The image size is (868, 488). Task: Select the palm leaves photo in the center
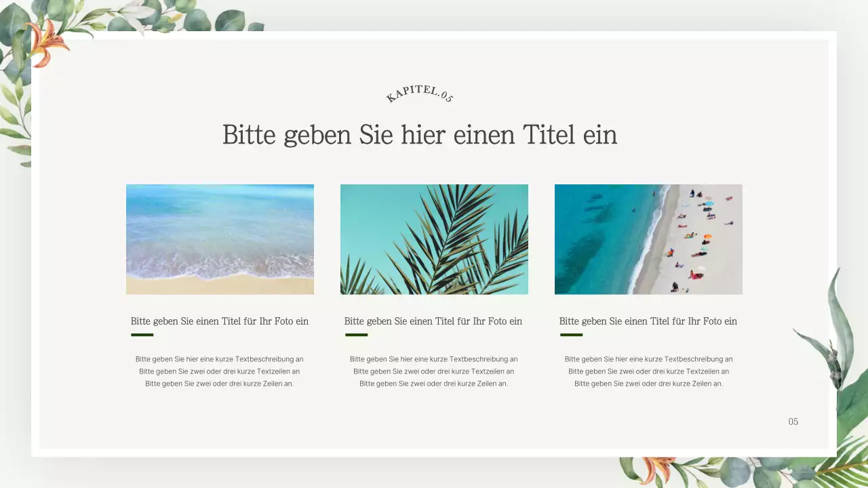(x=434, y=239)
